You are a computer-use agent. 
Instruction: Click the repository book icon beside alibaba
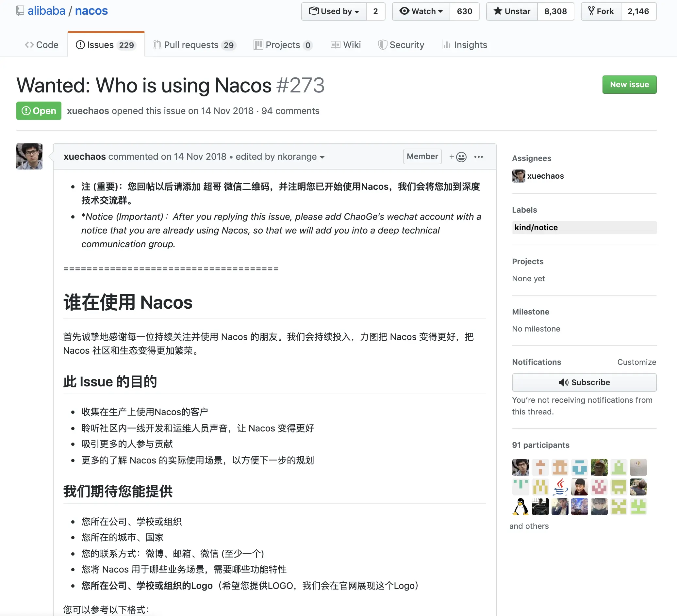pos(20,11)
